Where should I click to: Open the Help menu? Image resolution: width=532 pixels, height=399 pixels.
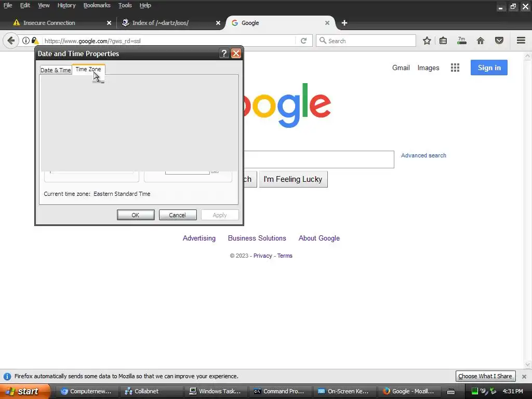tap(145, 5)
